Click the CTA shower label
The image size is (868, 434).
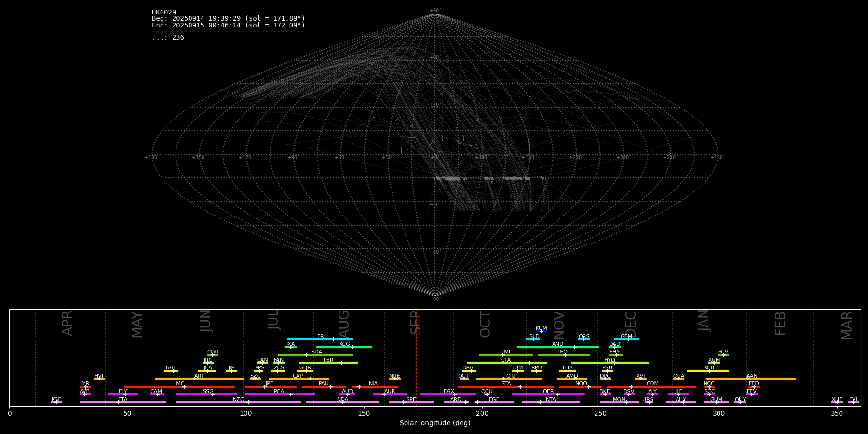(506, 360)
